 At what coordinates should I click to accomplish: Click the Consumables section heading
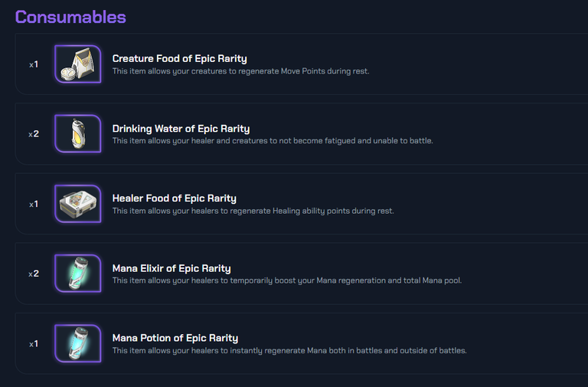[70, 17]
